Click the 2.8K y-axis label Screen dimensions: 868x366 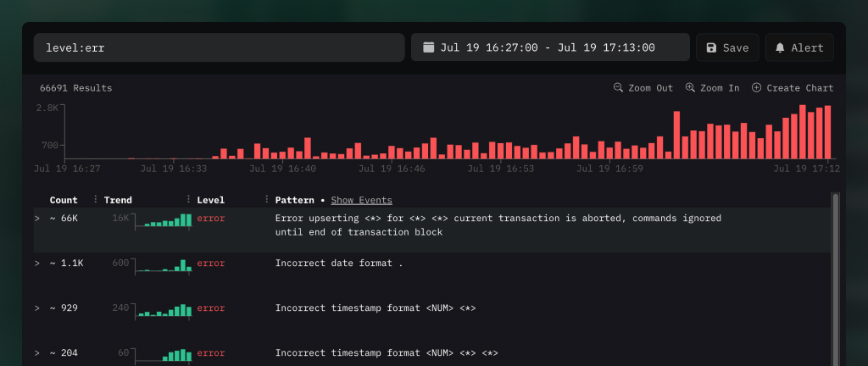(x=47, y=108)
